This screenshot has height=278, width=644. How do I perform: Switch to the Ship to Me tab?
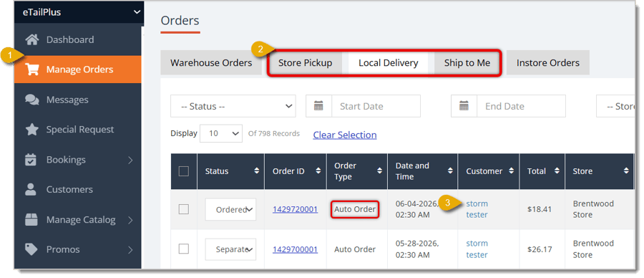click(467, 63)
